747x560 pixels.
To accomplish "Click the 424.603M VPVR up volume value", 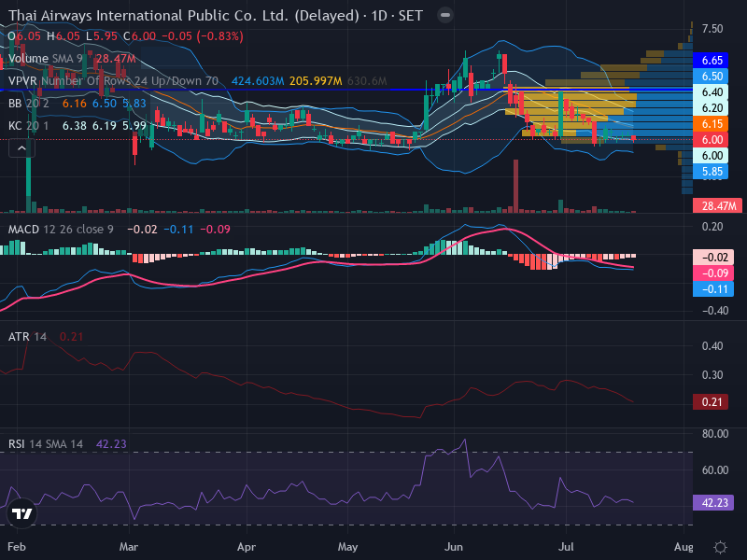I will pos(258,81).
